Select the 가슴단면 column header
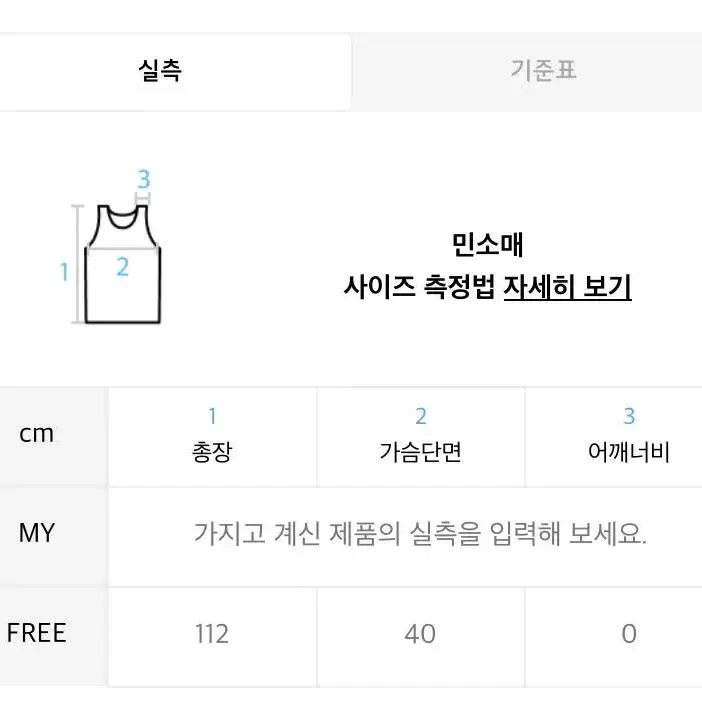Viewport: 702px width, 702px height. coord(420,452)
